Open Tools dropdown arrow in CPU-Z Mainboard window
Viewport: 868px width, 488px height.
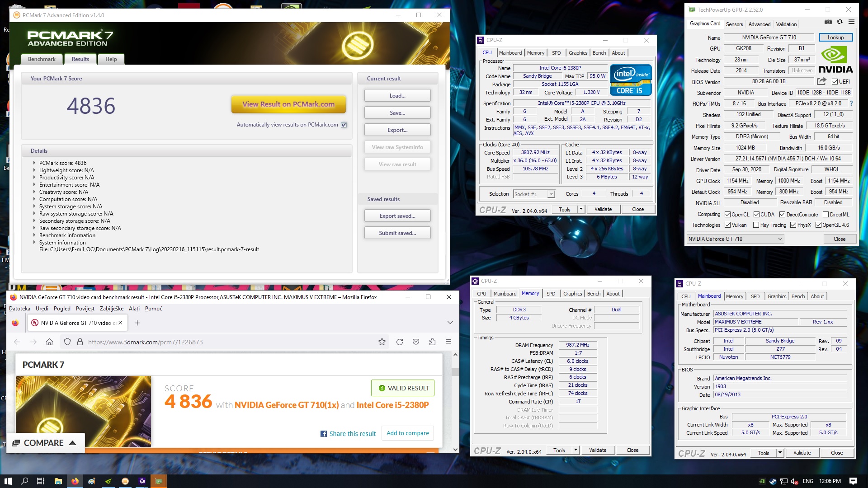coord(780,453)
